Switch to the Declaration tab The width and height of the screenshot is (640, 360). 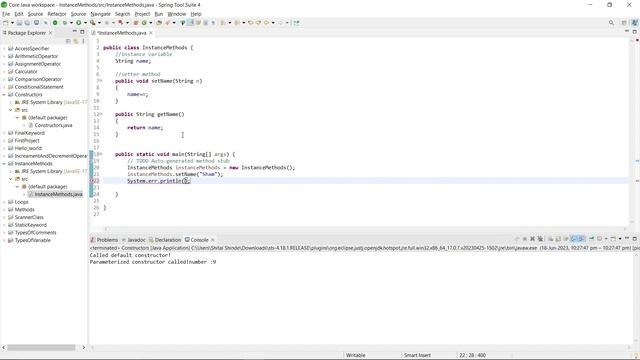pyautogui.click(x=164, y=240)
